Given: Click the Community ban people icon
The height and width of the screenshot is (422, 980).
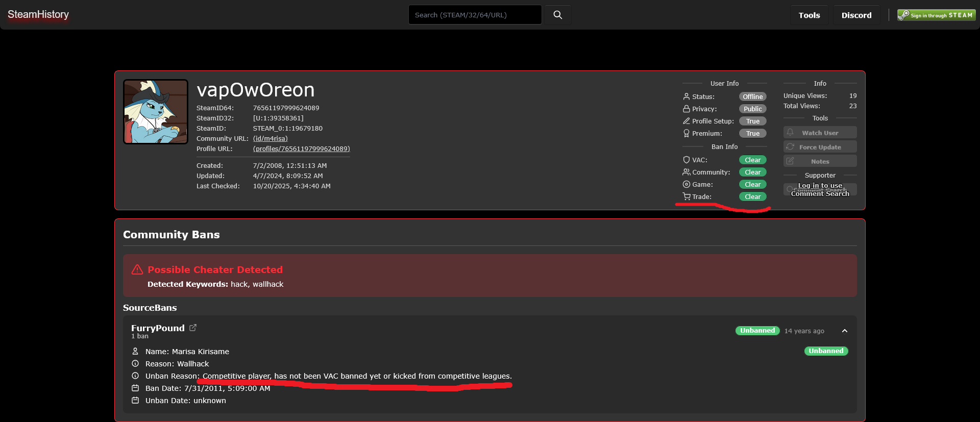Looking at the screenshot, I should click(687, 172).
